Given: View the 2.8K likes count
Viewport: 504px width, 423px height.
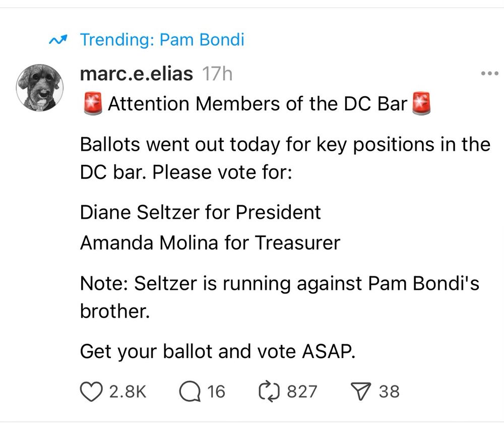Looking at the screenshot, I should tap(128, 392).
